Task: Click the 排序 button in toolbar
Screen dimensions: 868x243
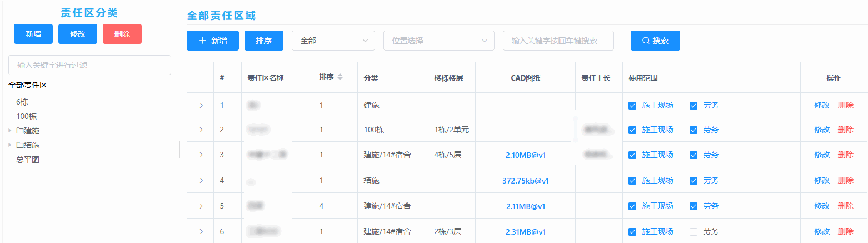Action: point(264,41)
